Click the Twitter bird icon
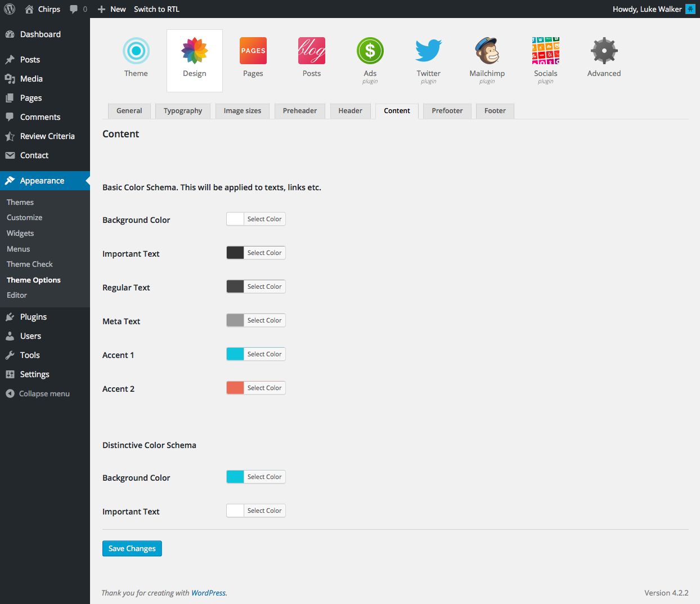This screenshot has height=604, width=700. pos(428,51)
